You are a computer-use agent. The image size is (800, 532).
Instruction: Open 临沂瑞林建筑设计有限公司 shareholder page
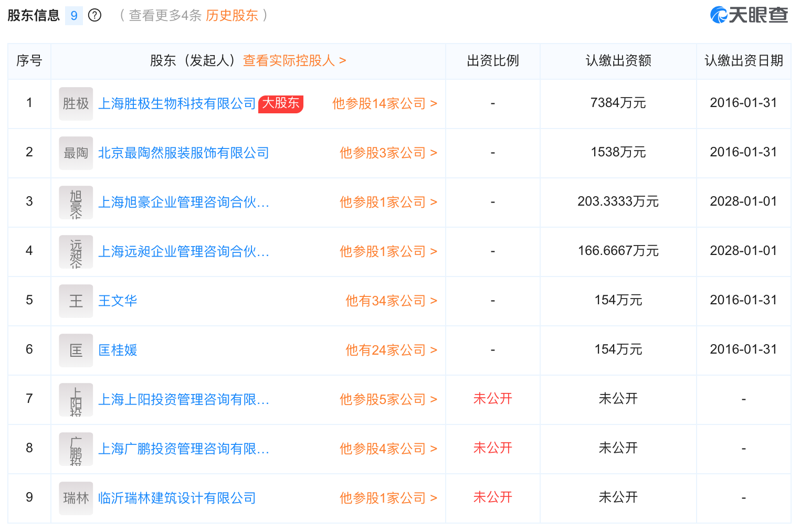pos(177,498)
